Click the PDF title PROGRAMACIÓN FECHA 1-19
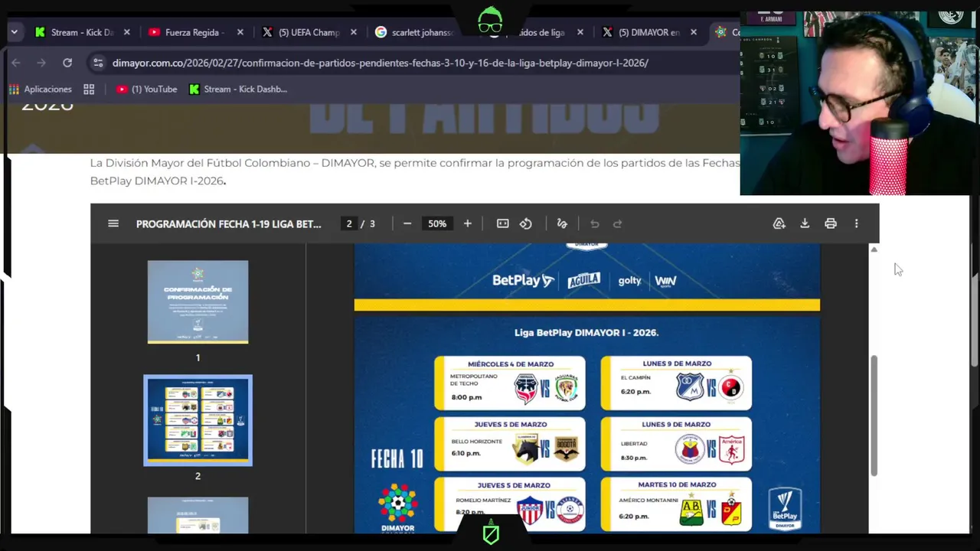This screenshot has height=551, width=980. tap(228, 224)
